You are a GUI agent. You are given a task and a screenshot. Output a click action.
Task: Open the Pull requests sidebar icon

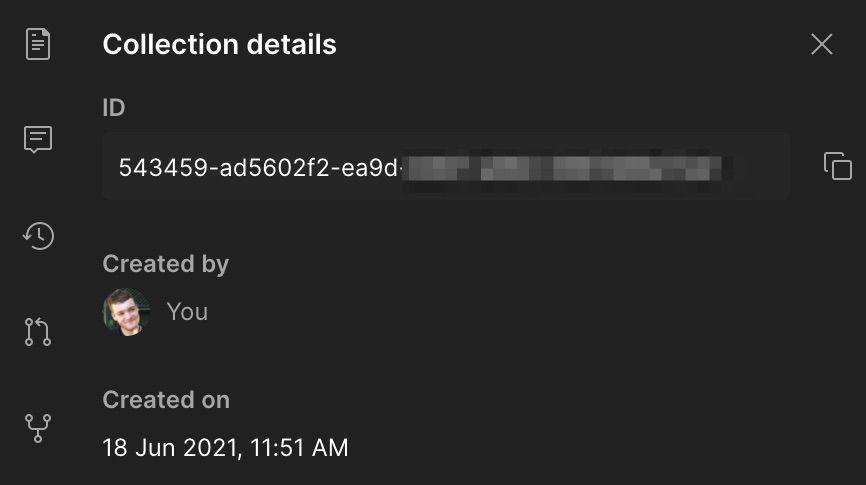point(38,331)
